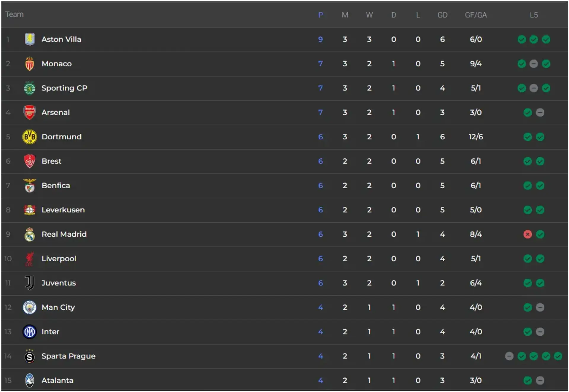Open the Liverpool team link
The height and width of the screenshot is (392, 569).
[59, 259]
